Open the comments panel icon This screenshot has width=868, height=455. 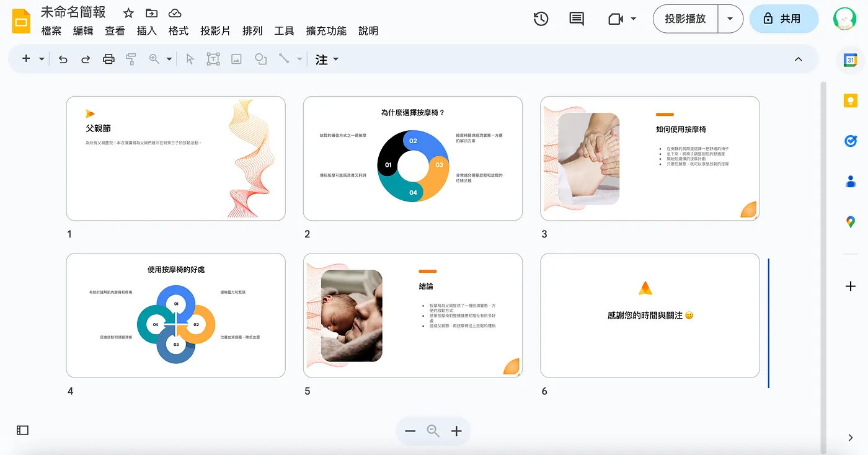coord(577,19)
